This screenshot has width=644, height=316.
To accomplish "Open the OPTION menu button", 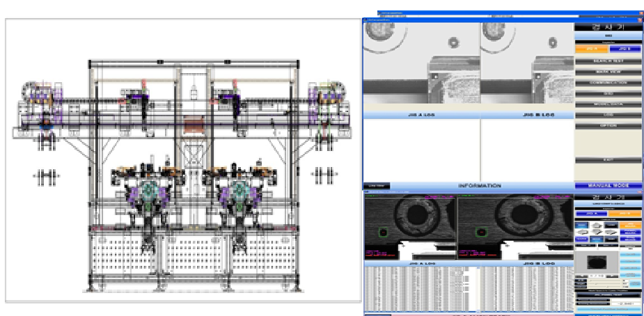I will (608, 126).
